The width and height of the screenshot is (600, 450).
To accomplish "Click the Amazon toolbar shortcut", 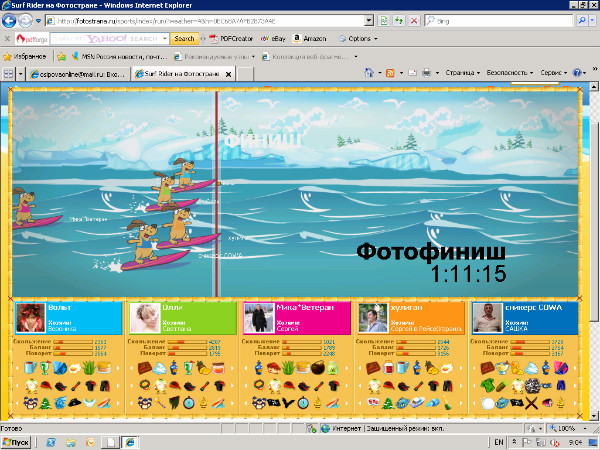I will [314, 38].
